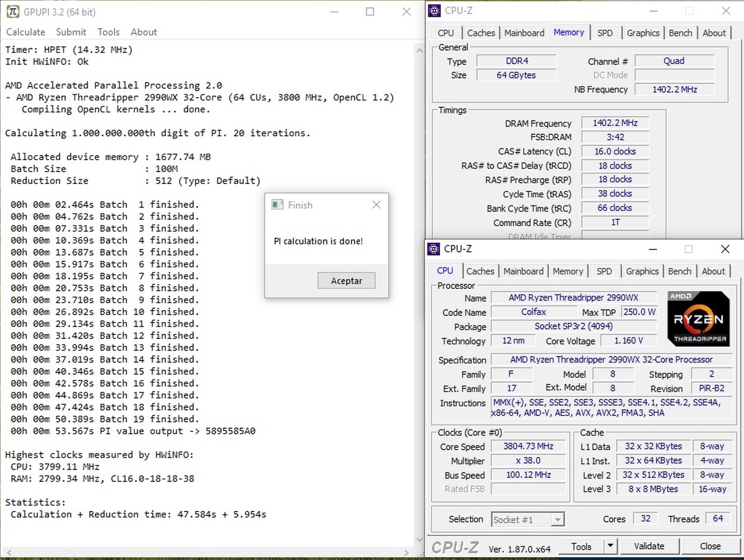This screenshot has width=744, height=560.
Task: Open About tab in upper CPU-Z window
Action: 714,33
